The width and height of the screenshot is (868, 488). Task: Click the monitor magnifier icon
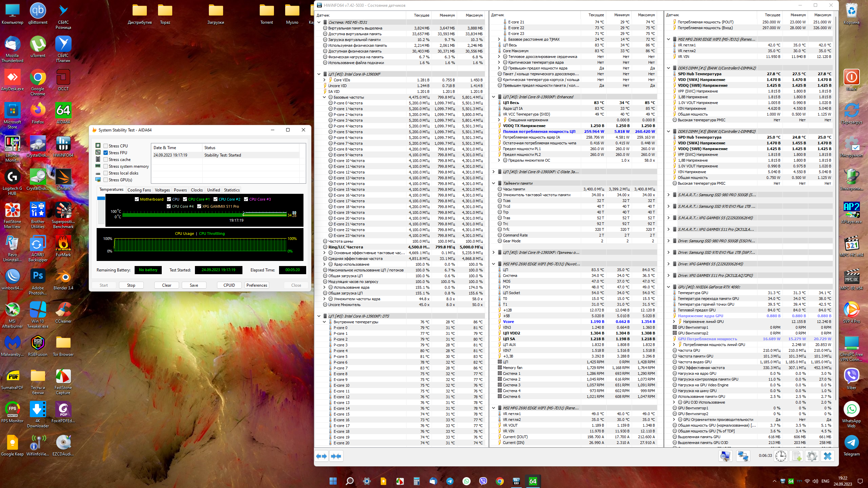click(x=725, y=456)
